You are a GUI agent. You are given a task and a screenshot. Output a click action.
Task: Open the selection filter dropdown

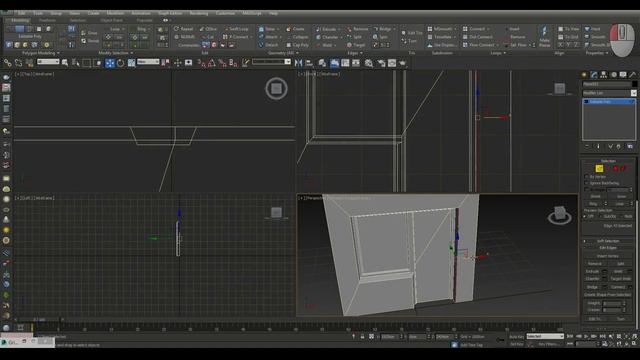(48, 62)
